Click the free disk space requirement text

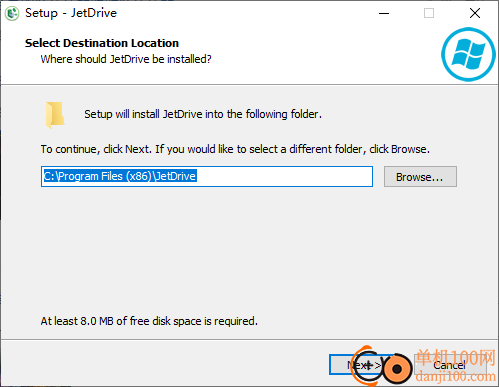[x=149, y=321]
